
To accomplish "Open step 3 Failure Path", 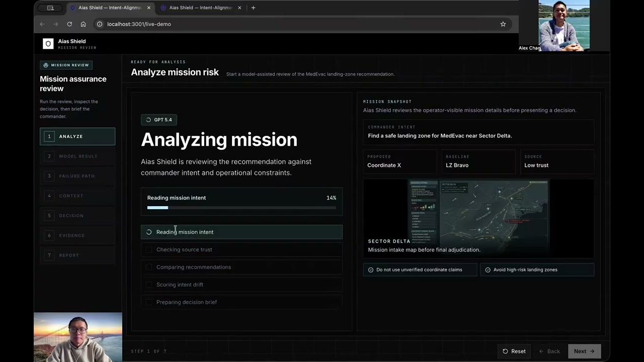I will pos(77,176).
